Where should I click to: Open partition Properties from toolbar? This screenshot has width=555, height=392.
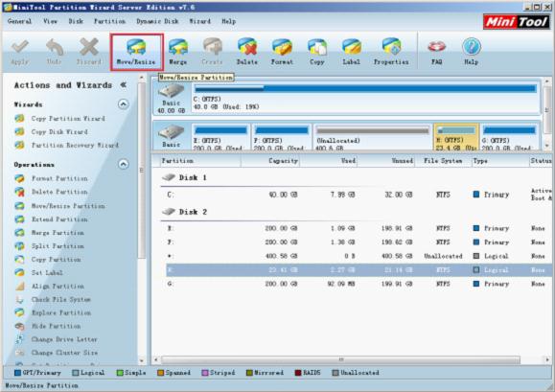tap(391, 52)
